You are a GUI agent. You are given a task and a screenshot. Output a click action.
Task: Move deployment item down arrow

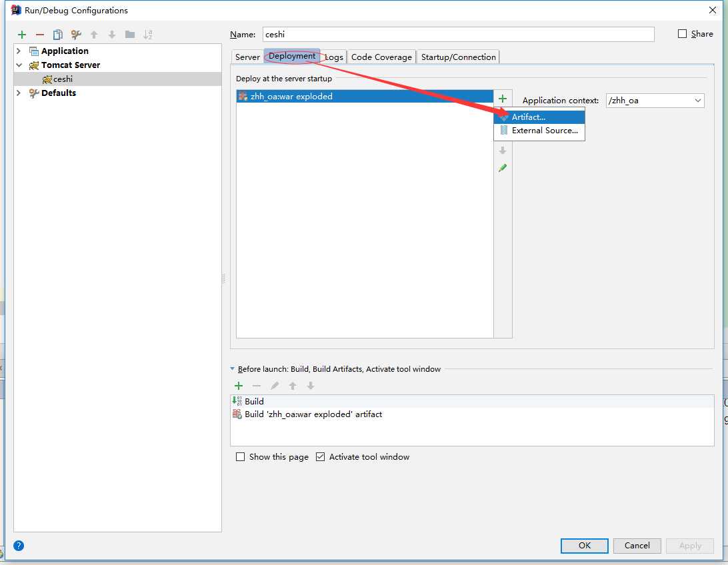click(503, 151)
